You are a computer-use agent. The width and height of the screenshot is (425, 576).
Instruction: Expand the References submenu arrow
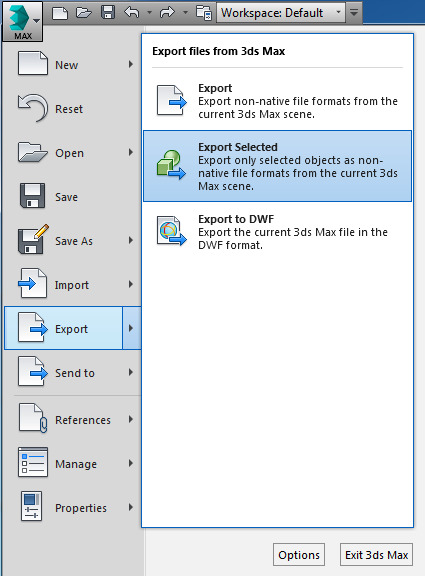click(x=131, y=420)
